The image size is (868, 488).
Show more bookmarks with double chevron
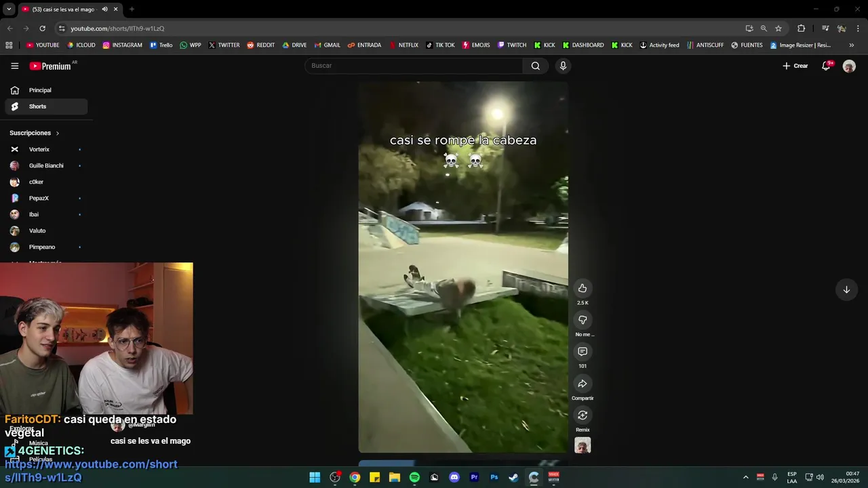(x=852, y=45)
